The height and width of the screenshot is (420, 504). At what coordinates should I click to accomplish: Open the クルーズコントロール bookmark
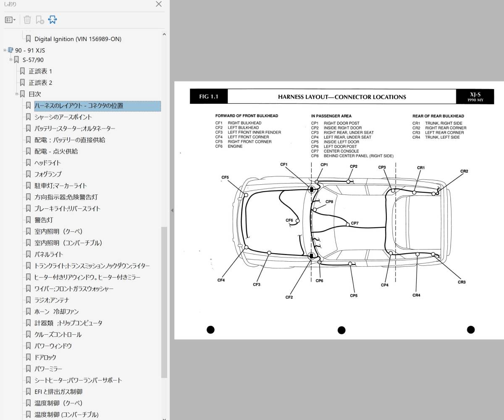(58, 335)
